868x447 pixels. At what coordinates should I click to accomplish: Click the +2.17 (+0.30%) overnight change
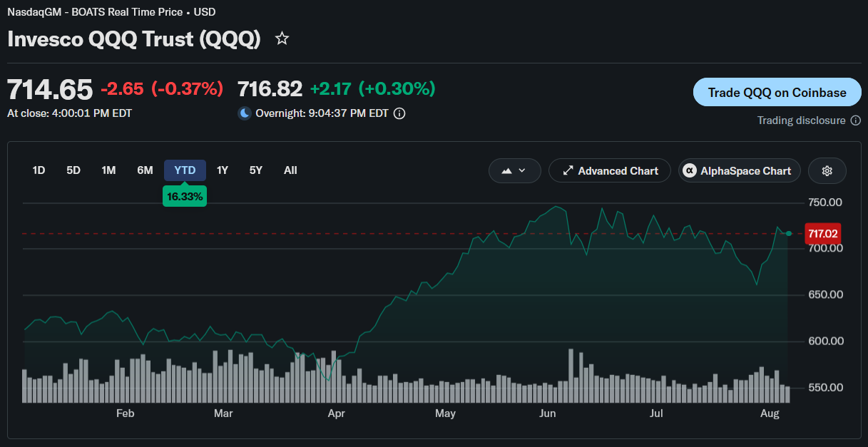(372, 89)
